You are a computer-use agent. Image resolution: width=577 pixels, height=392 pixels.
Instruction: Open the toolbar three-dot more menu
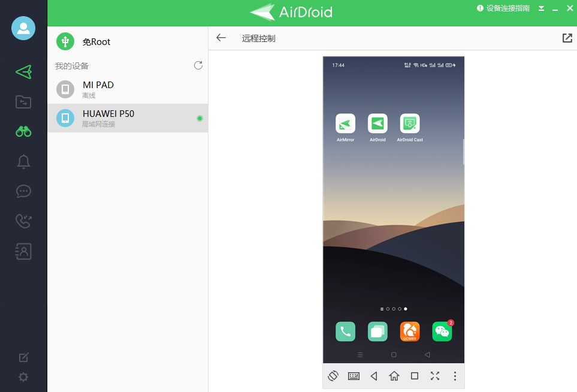tap(455, 376)
